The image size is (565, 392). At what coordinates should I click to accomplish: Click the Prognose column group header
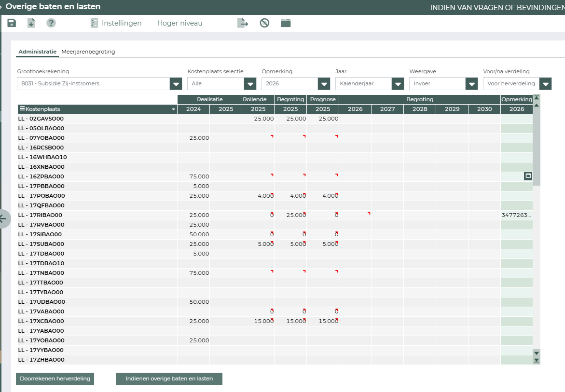(x=323, y=99)
